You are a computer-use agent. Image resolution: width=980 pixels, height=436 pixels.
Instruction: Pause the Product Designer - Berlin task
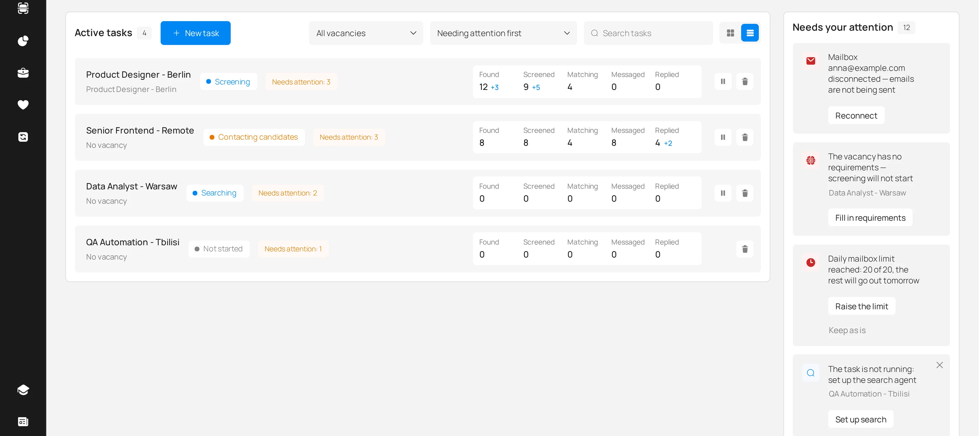tap(723, 81)
